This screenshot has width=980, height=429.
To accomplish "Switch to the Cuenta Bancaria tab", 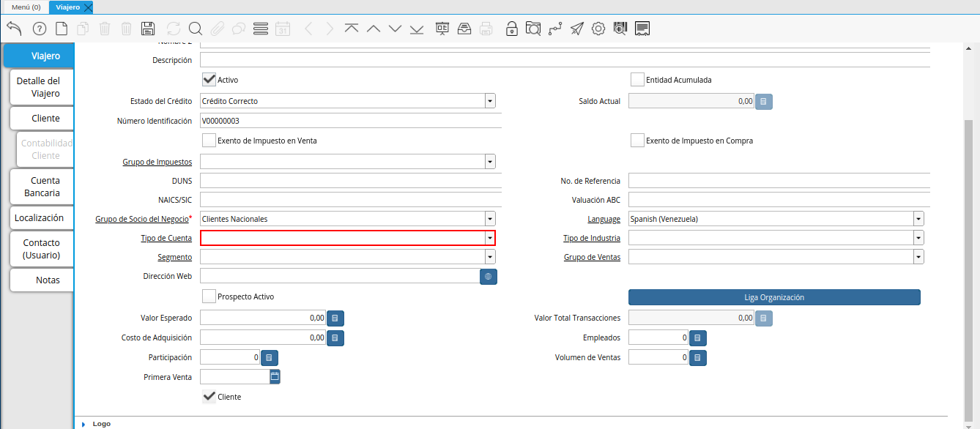I will coord(42,187).
